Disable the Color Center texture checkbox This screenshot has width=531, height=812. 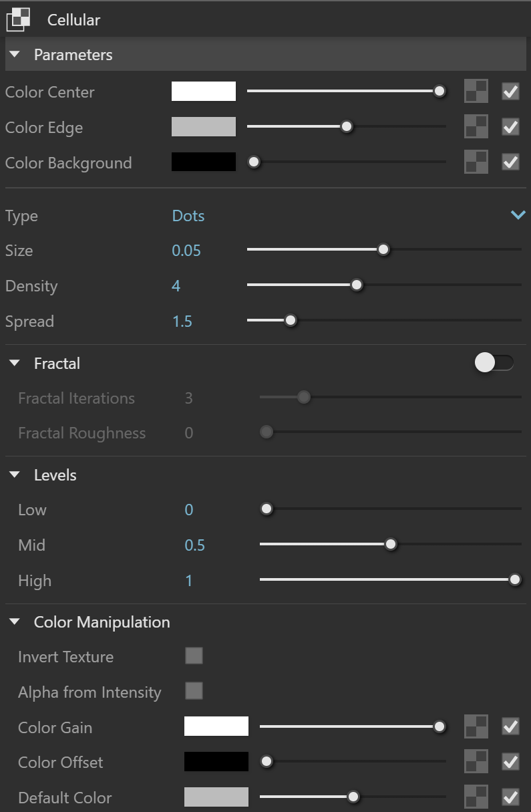coord(510,92)
